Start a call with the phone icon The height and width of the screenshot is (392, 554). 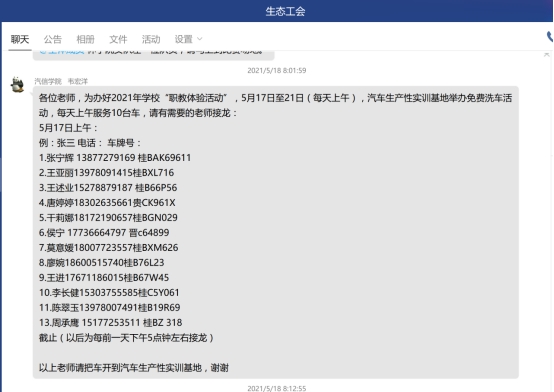tap(550, 37)
